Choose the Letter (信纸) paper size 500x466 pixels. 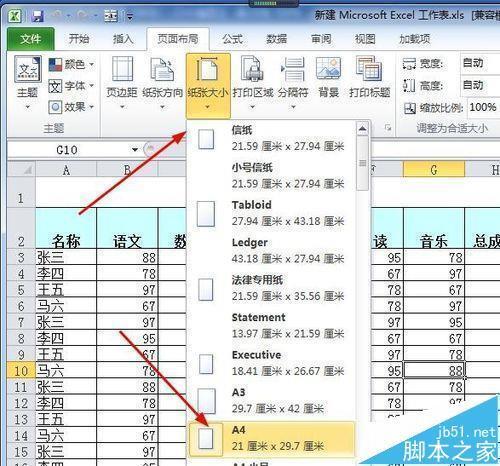[271, 138]
